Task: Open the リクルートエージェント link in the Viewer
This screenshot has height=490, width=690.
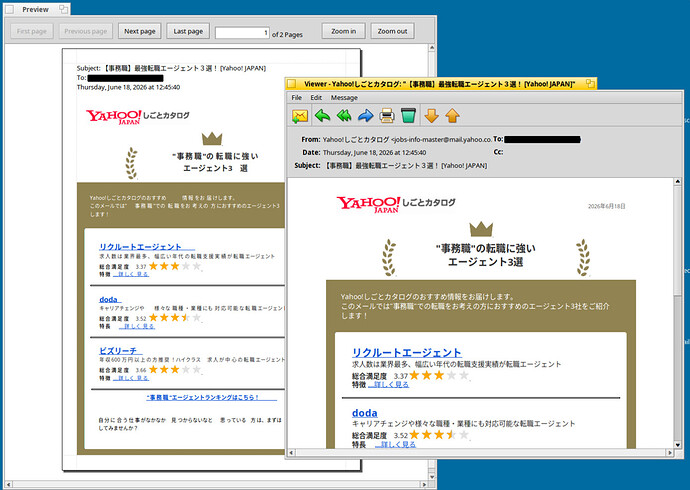Action: (407, 352)
